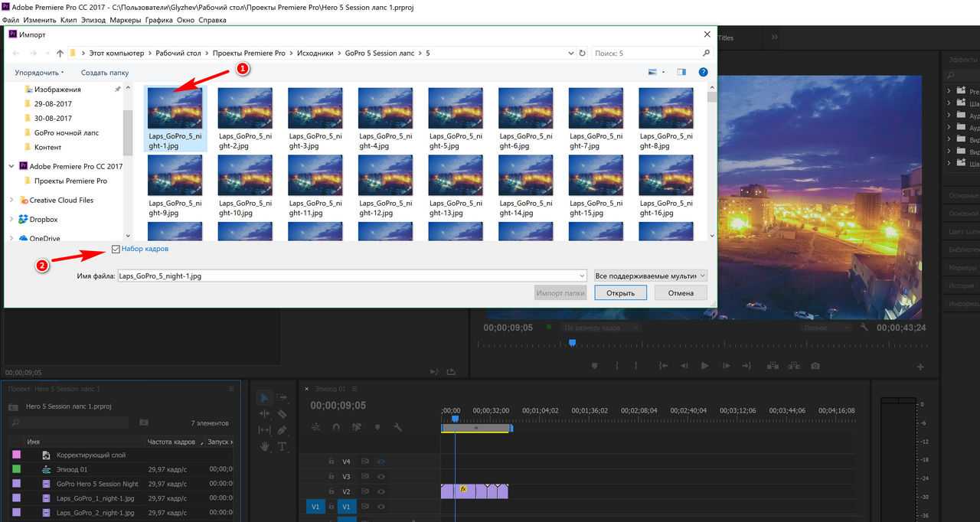
Task: Open the file type filter dropdown
Action: (x=650, y=276)
